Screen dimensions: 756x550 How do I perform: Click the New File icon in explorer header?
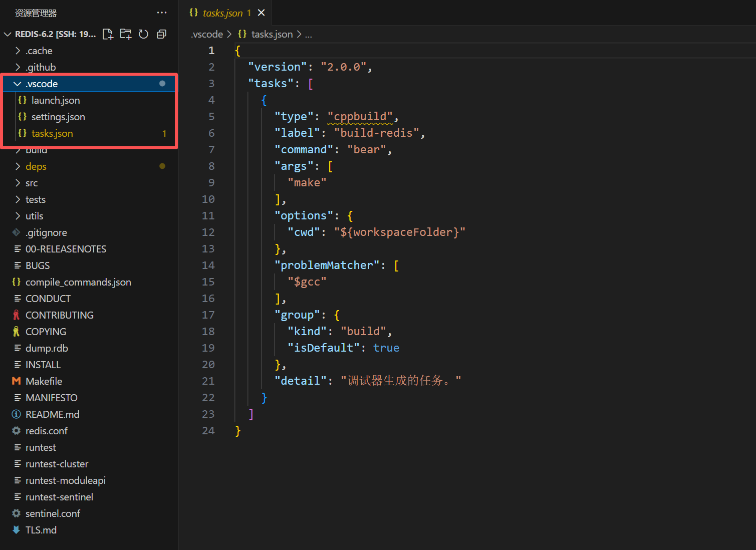pyautogui.click(x=108, y=34)
